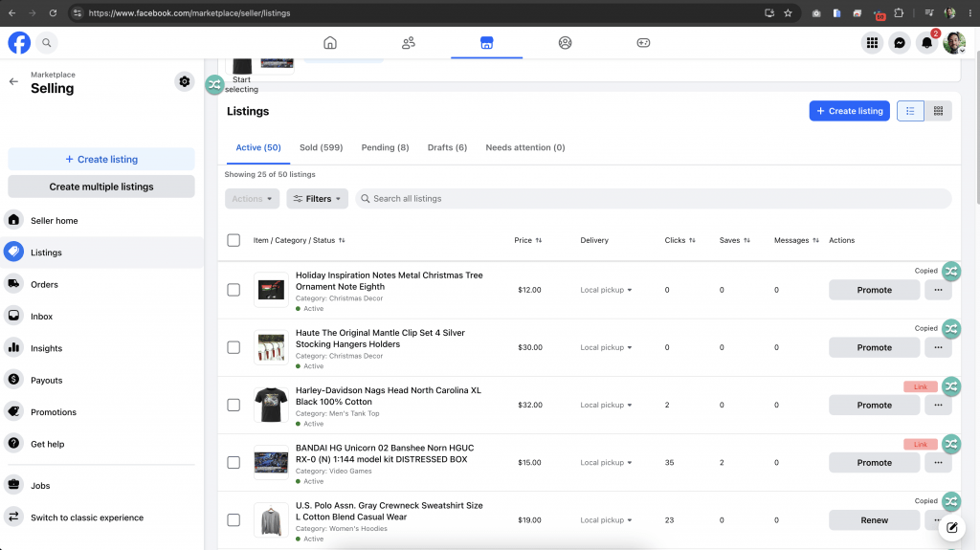This screenshot has width=980, height=550.
Task: Open the Friends icon in top navigation
Action: tap(408, 42)
